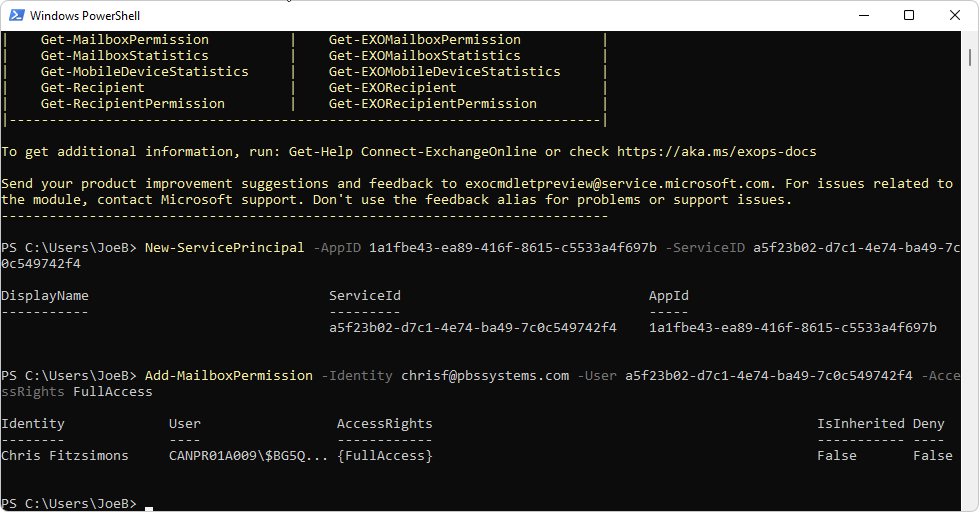Click the DisplayName column header

tap(45, 296)
